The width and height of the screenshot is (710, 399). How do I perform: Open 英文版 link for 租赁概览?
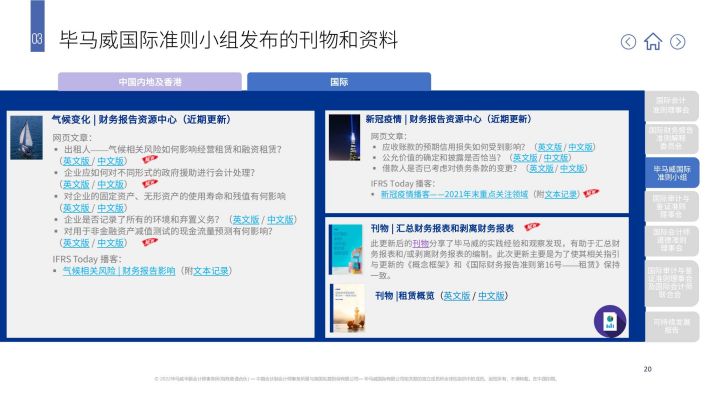click(x=456, y=296)
